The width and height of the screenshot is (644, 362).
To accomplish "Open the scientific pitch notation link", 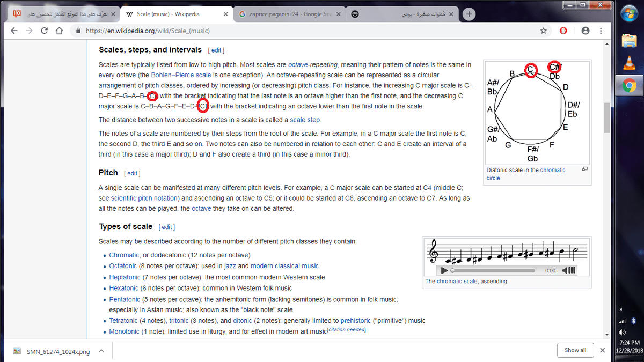I will pyautogui.click(x=144, y=198).
